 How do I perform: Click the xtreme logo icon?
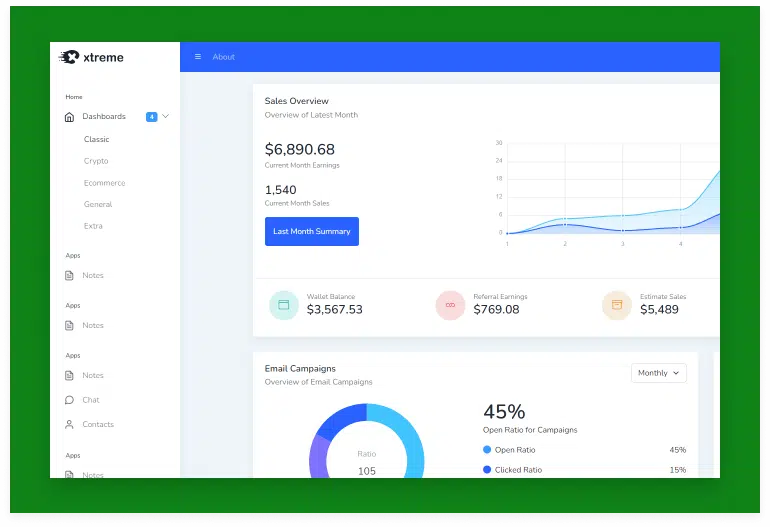tap(69, 57)
